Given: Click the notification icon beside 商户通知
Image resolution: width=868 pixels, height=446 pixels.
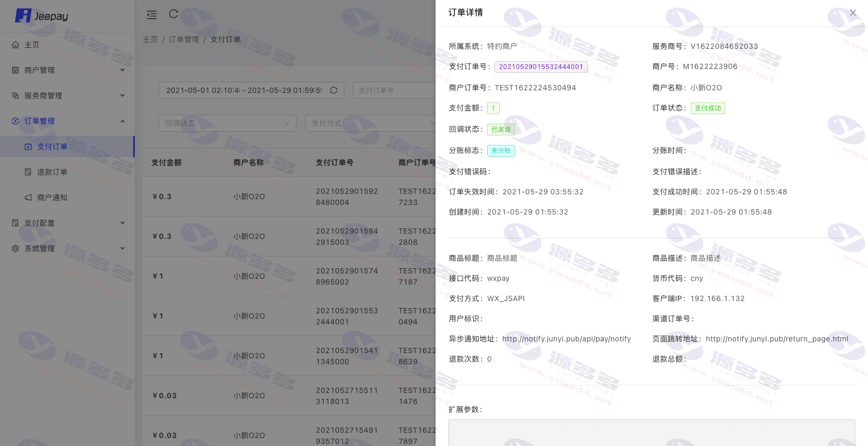Looking at the screenshot, I should (28, 198).
